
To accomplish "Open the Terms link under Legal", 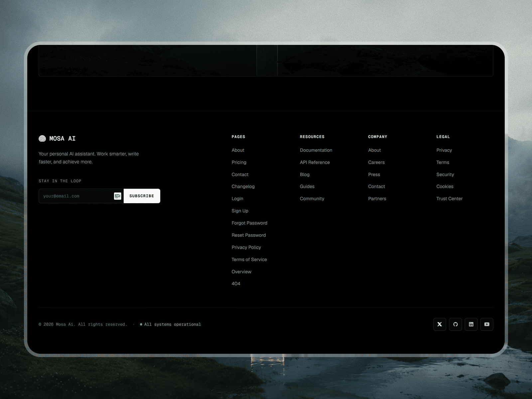I will point(443,162).
